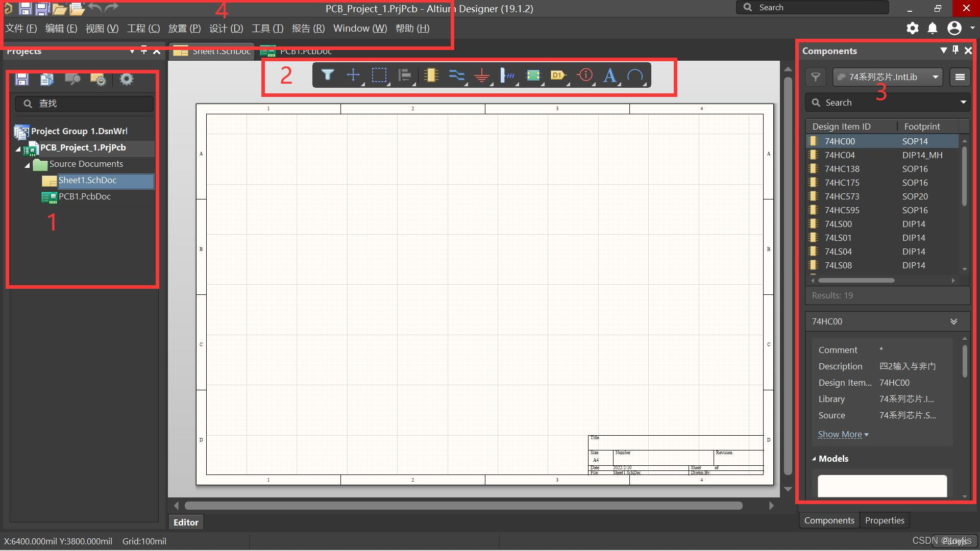This screenshot has width=980, height=551.
Task: Select the Place Sheet Symbol tool
Action: pyautogui.click(x=533, y=76)
